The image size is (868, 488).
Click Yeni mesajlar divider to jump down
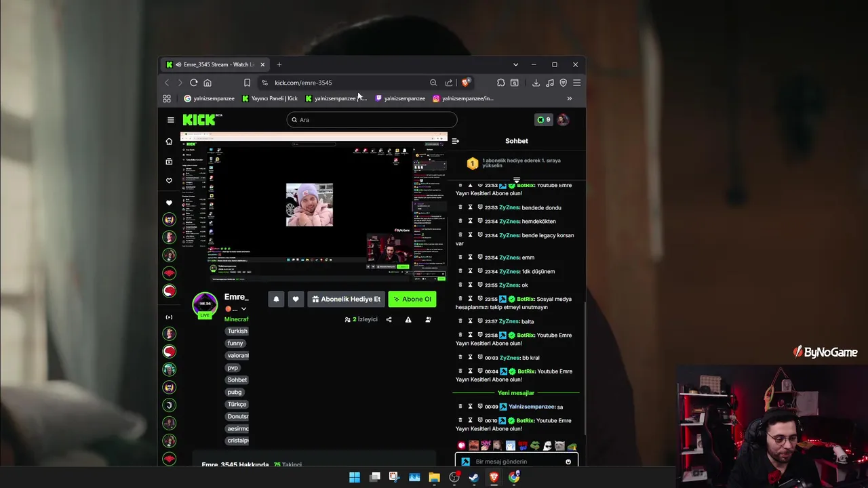pos(516,392)
